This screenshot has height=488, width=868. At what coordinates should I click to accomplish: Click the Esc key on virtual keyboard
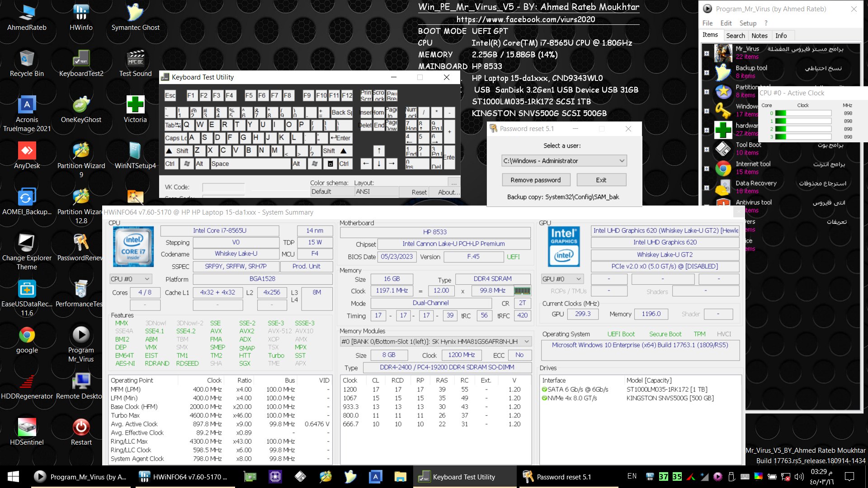tap(170, 95)
